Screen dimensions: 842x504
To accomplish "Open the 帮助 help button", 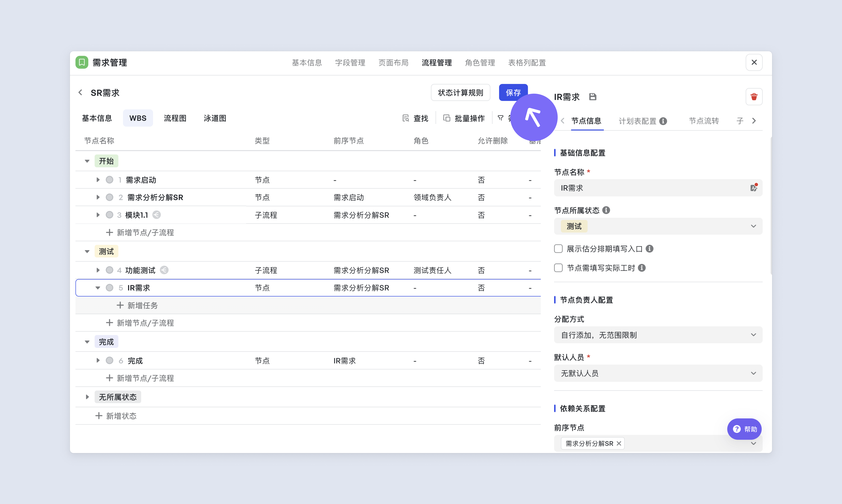I will 744,429.
